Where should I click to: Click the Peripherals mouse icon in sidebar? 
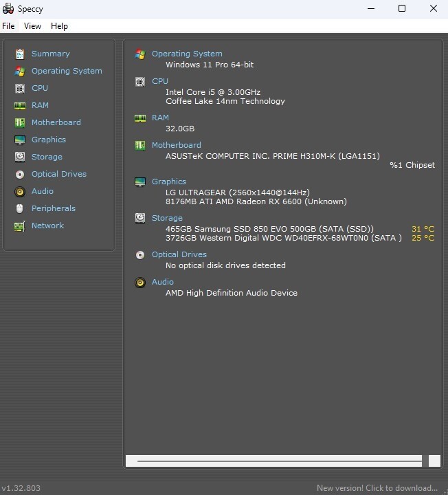pyautogui.click(x=20, y=209)
